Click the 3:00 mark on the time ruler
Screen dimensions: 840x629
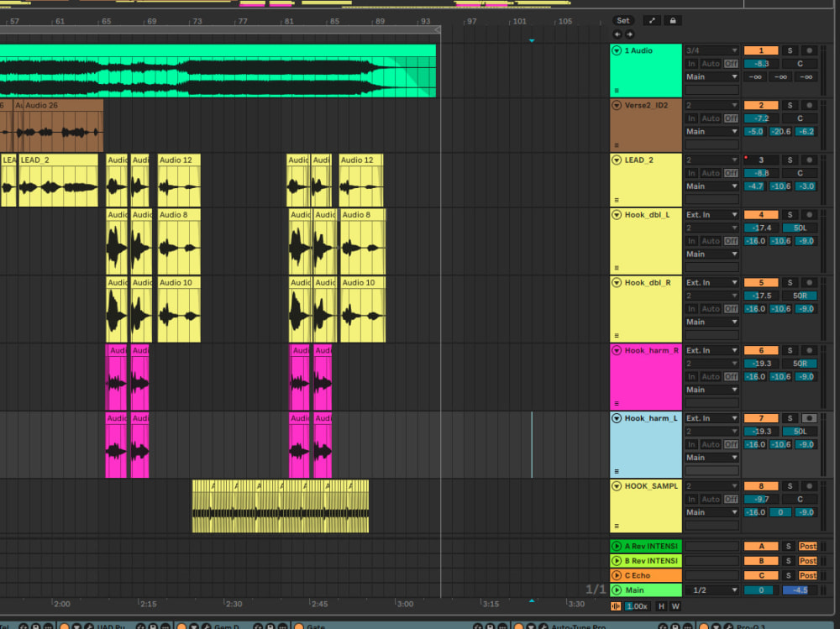404,604
